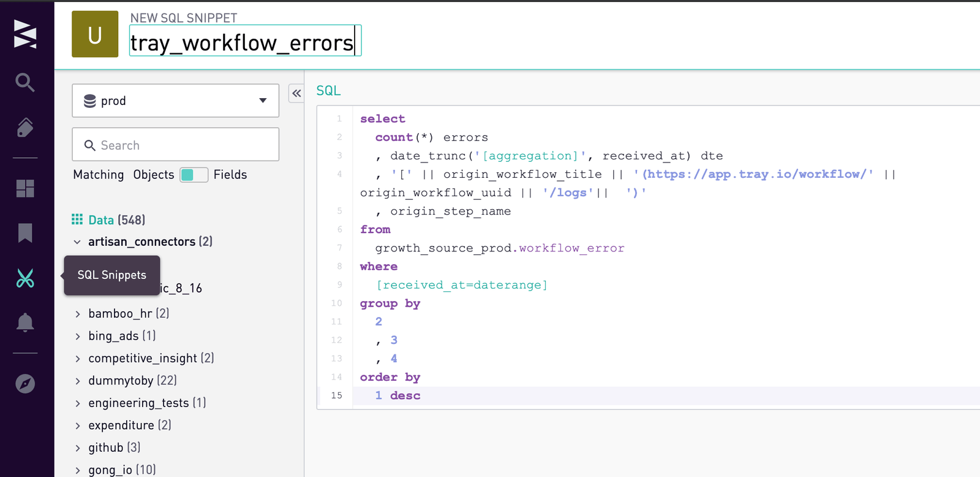The image size is (980, 477).
Task: Click the tray_workflow_errors title field
Action: (x=245, y=41)
